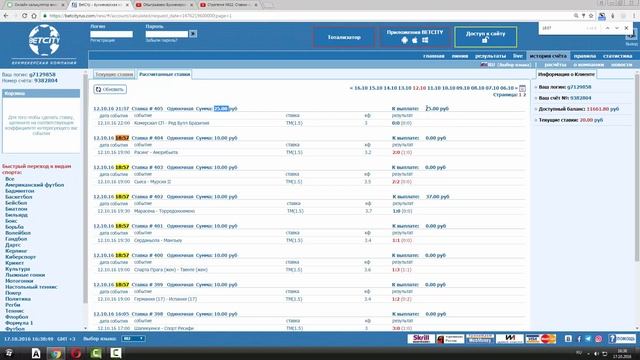The height and width of the screenshot is (360, 640).
Task: Go to page 2 of results
Action: pyautogui.click(x=524, y=95)
